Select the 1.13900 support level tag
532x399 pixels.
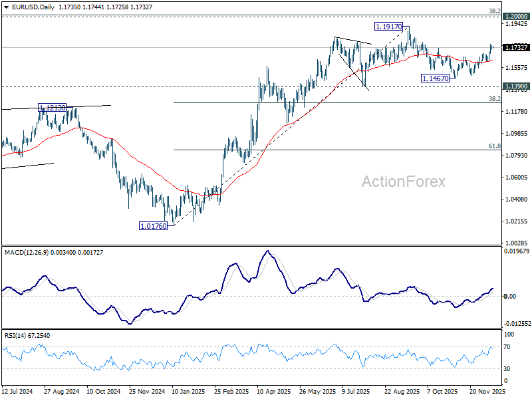517,86
